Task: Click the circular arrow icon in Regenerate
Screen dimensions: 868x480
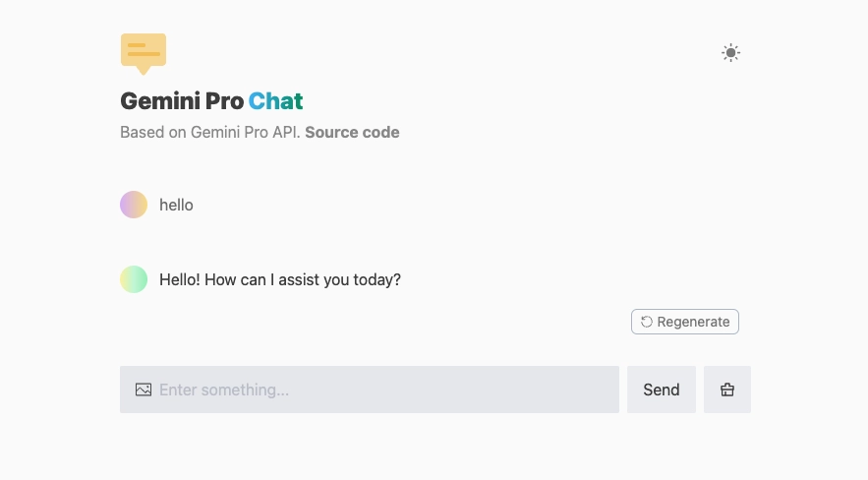Action: [x=647, y=322]
